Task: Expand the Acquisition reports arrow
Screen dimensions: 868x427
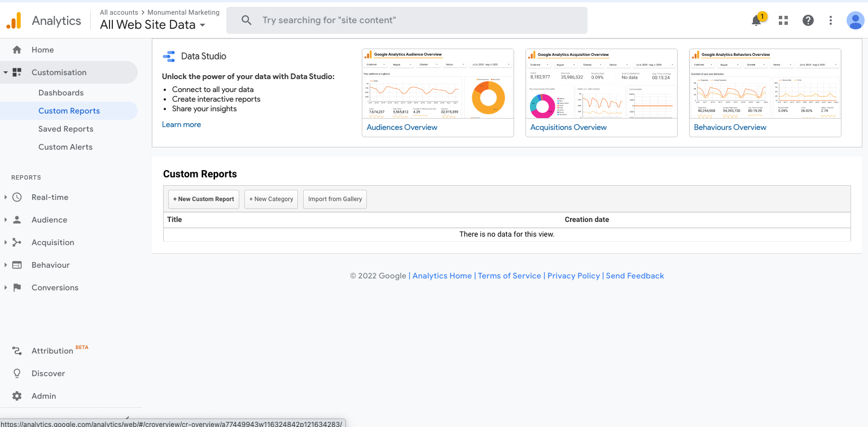Action: click(x=5, y=242)
